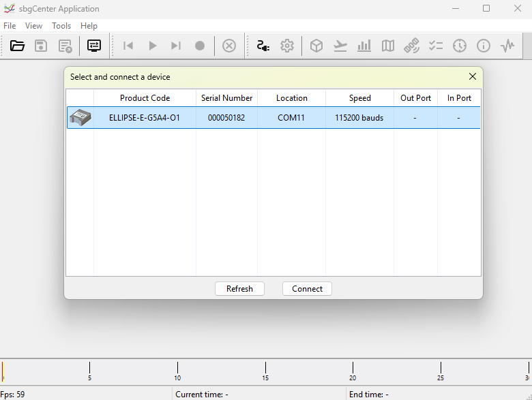532x400 pixels.
Task: Click the waveform pulse toolbar icon
Action: point(507,46)
